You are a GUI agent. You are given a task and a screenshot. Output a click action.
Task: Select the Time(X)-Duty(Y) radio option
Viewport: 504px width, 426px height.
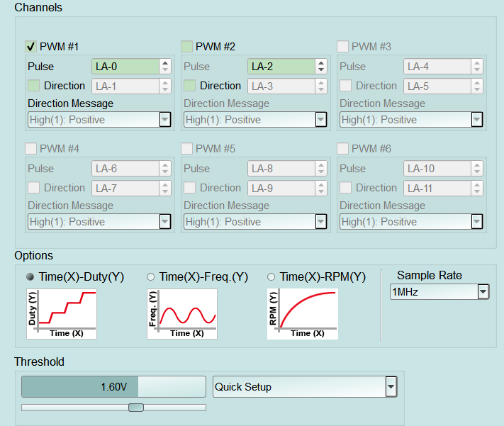pyautogui.click(x=30, y=277)
